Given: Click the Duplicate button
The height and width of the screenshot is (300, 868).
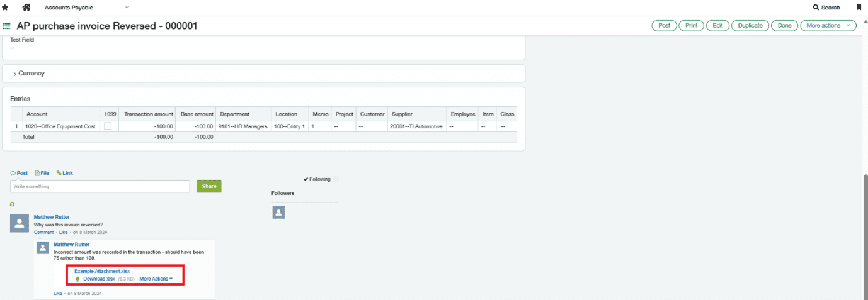Looking at the screenshot, I should click(750, 26).
